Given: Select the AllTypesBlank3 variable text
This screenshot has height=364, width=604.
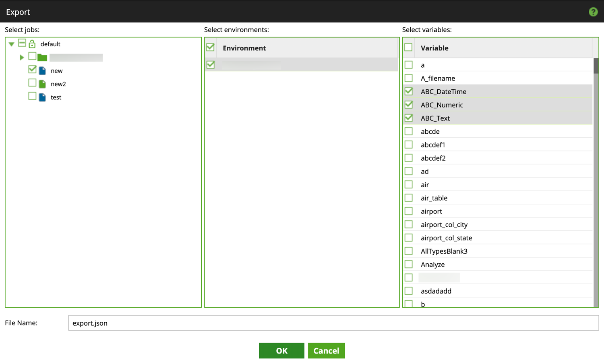Looking at the screenshot, I should [444, 251].
